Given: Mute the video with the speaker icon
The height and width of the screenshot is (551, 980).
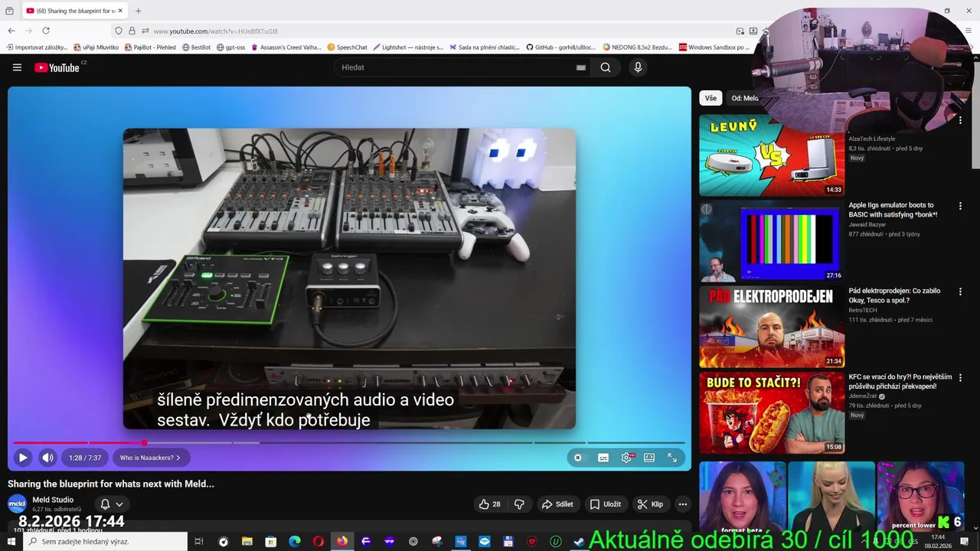Looking at the screenshot, I should coord(47,458).
